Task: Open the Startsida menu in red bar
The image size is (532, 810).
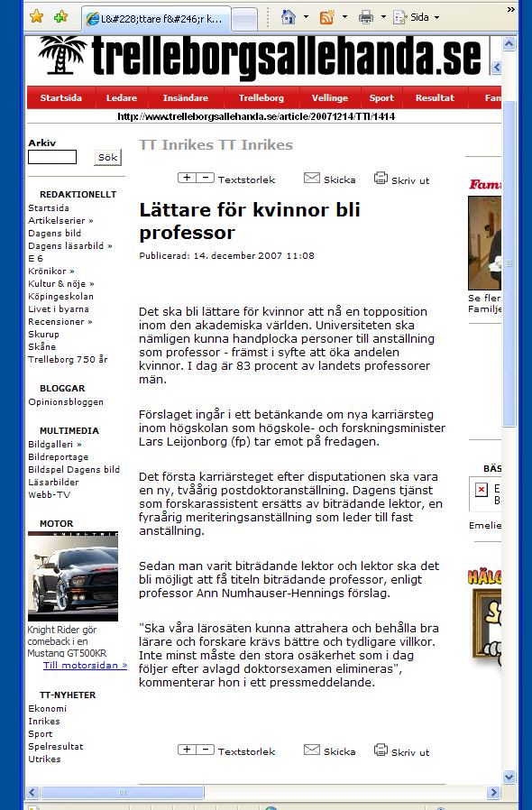Action: pyautogui.click(x=61, y=97)
